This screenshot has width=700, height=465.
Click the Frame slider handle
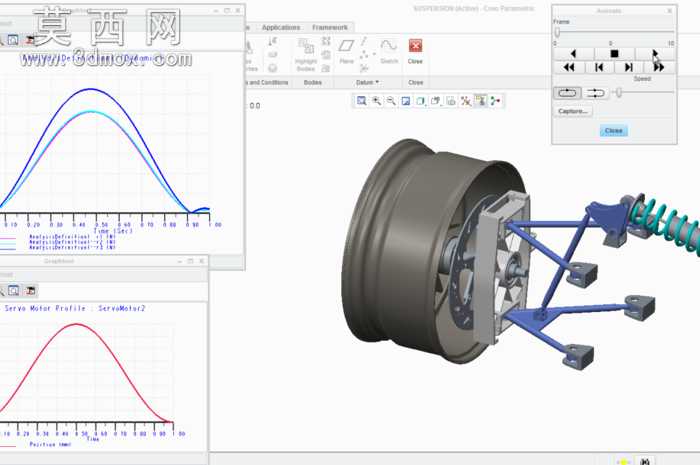(x=557, y=32)
